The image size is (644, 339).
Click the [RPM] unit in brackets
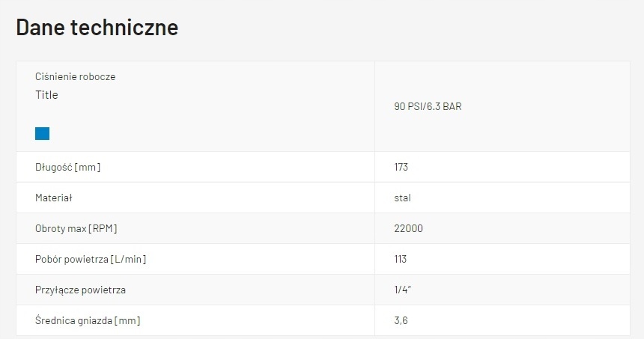click(103, 228)
